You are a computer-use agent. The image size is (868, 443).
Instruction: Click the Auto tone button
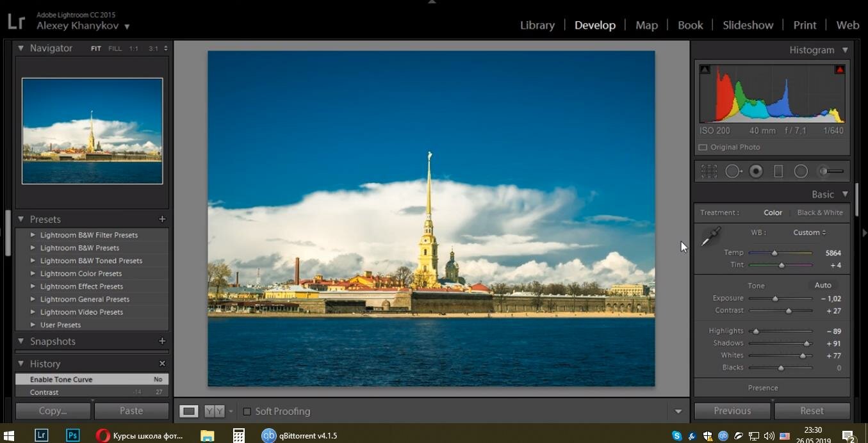click(823, 286)
